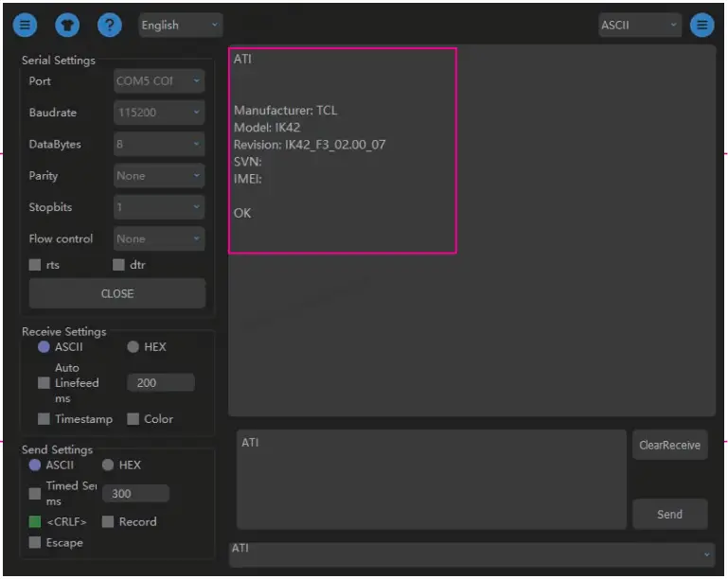
Task: Enable the Color checkbox
Action: 133,419
